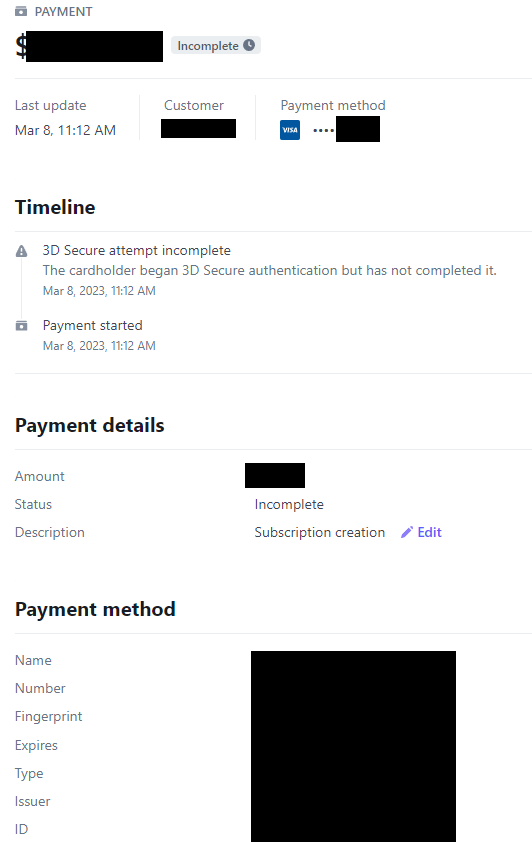Viewport: 532px width, 842px height.
Task: Click the Incomplete status value in details
Action: point(289,504)
